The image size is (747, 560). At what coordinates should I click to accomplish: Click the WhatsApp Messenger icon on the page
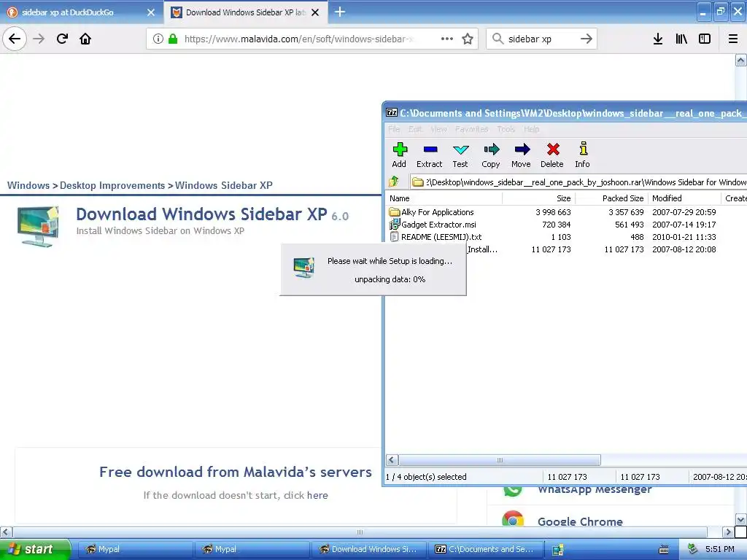pos(513,491)
